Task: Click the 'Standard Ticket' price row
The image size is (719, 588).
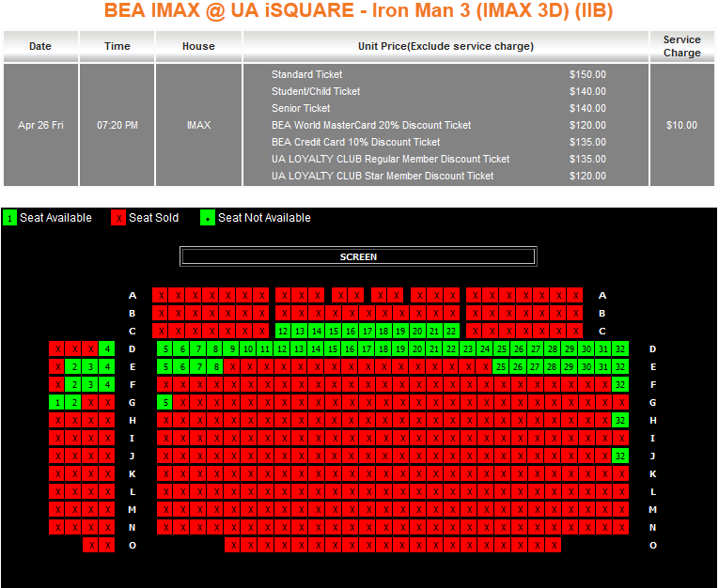Action: [x=439, y=74]
